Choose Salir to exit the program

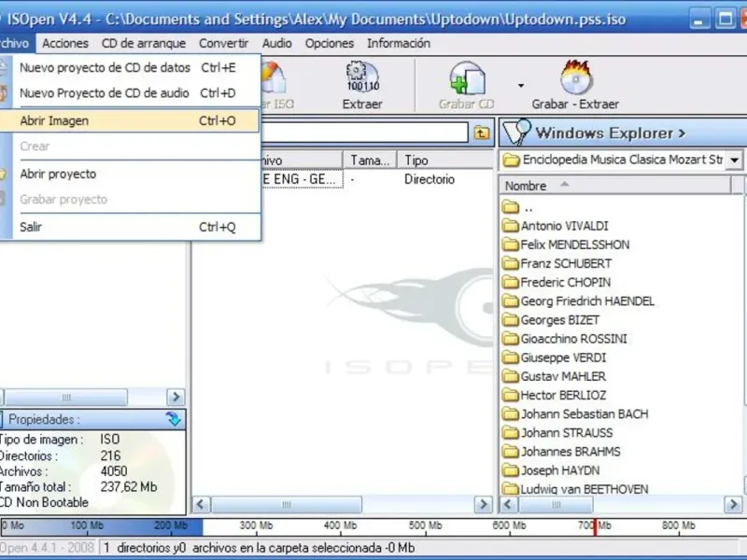tap(130, 227)
